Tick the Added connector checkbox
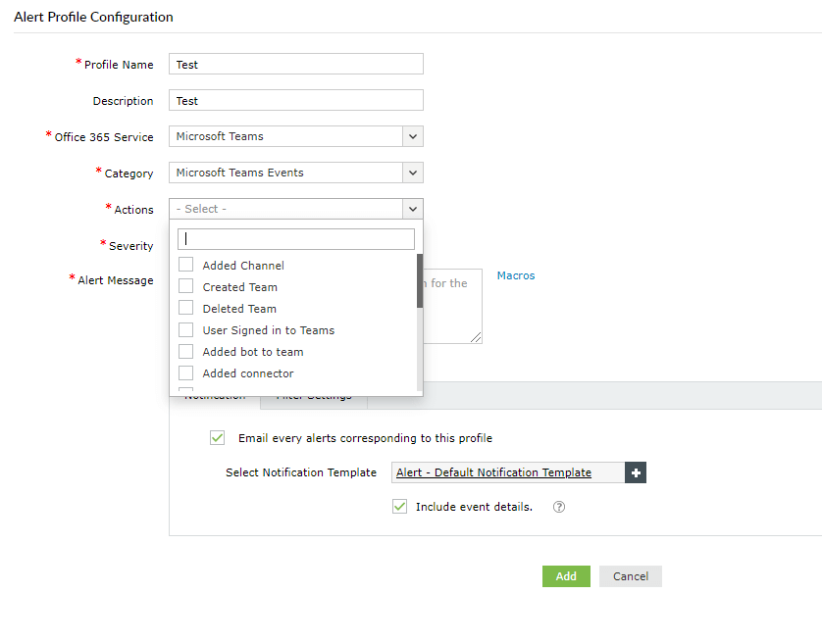 coord(186,372)
